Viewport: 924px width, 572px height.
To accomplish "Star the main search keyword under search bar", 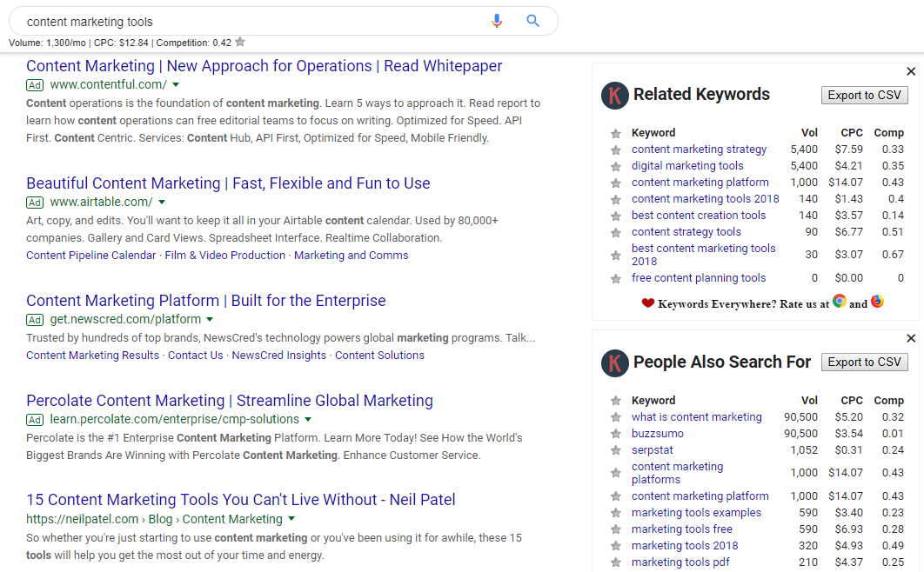I will [240, 42].
